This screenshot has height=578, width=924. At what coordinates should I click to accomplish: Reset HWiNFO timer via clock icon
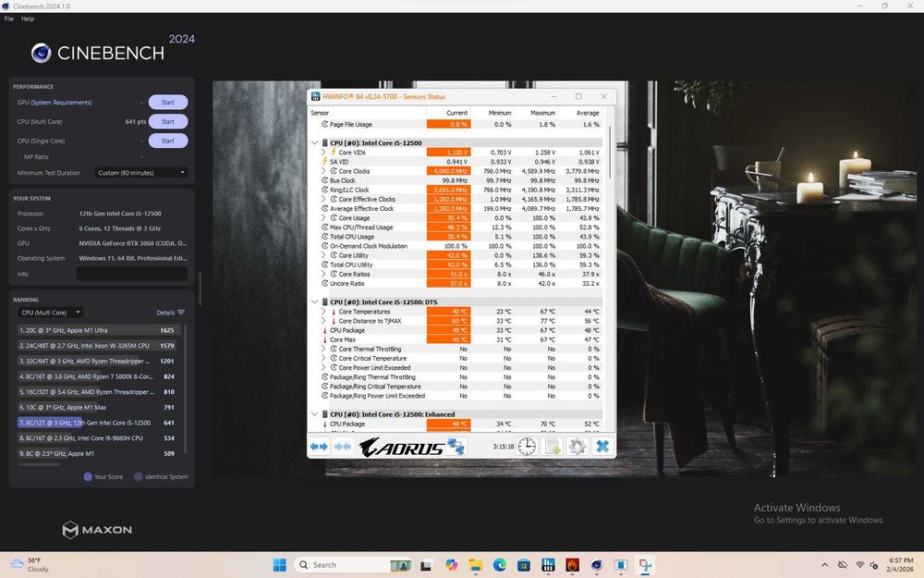coord(527,447)
